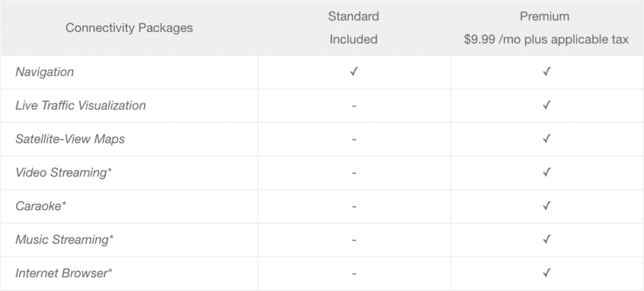The width and height of the screenshot is (644, 291).
Task: Click the Standard checkmark in Navigation row
Action: tap(354, 72)
